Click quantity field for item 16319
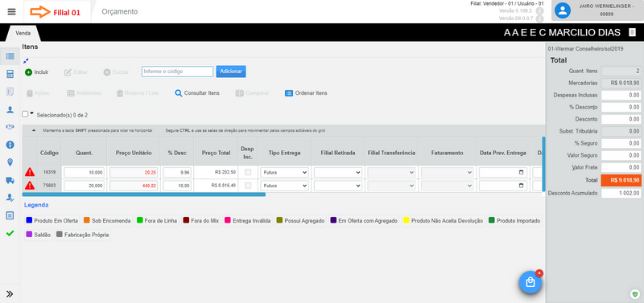Image resolution: width=644 pixels, height=303 pixels. [x=85, y=173]
